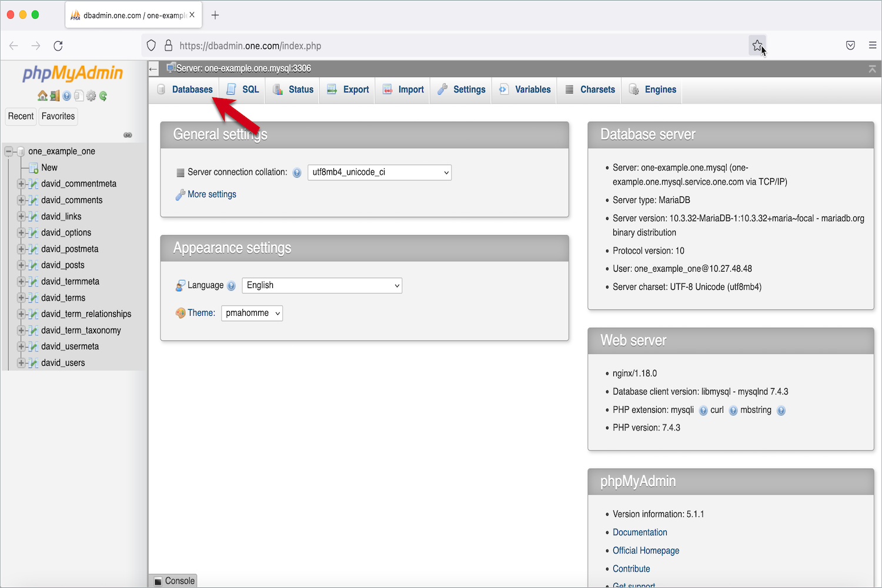This screenshot has height=588, width=882.
Task: Open the Official Homepage link
Action: [x=646, y=551]
